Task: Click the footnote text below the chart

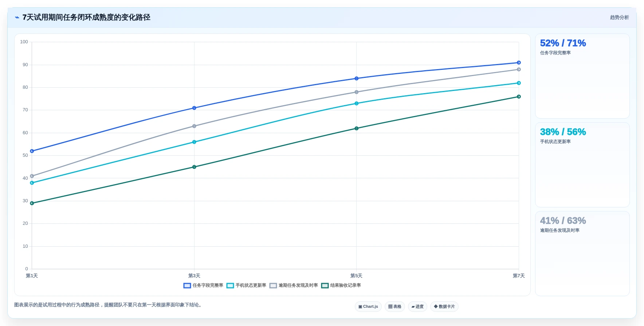Action: [108, 305]
